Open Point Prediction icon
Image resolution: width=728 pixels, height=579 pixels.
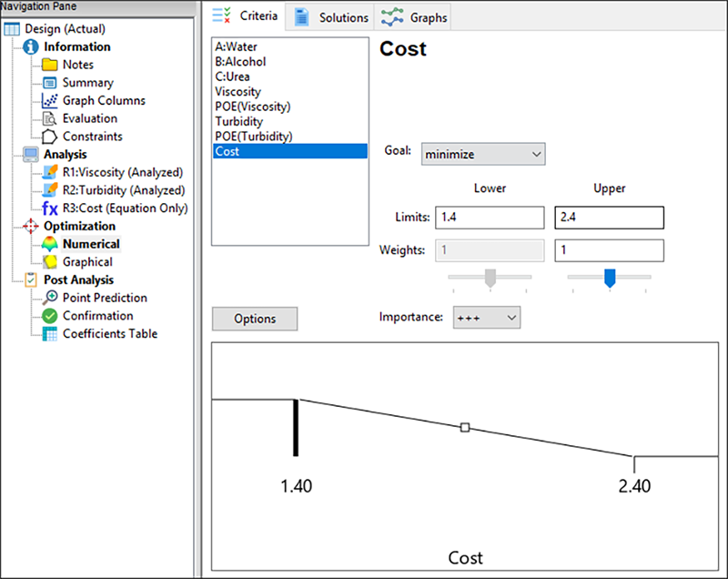(x=49, y=298)
